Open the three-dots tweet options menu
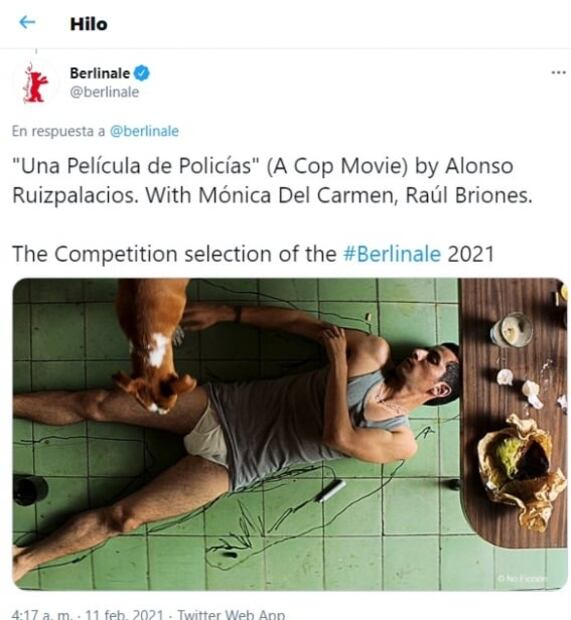Screen dimensions: 571x620 [x=558, y=73]
